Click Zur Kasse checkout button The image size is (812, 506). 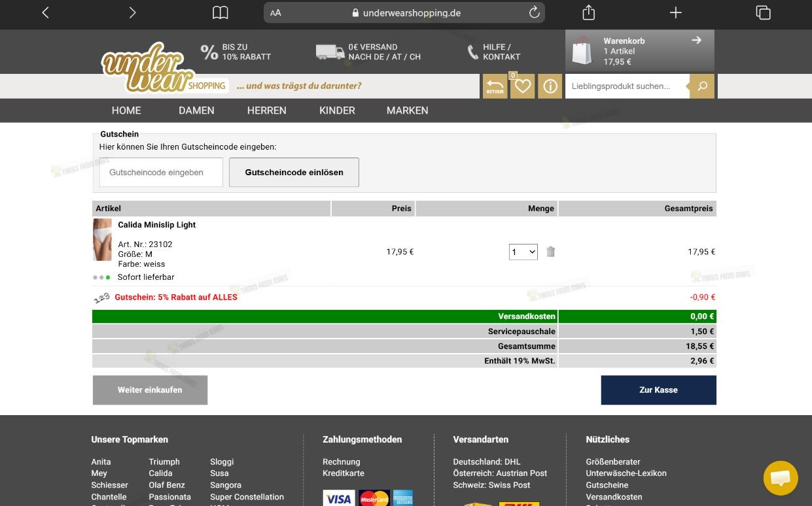[x=658, y=390]
